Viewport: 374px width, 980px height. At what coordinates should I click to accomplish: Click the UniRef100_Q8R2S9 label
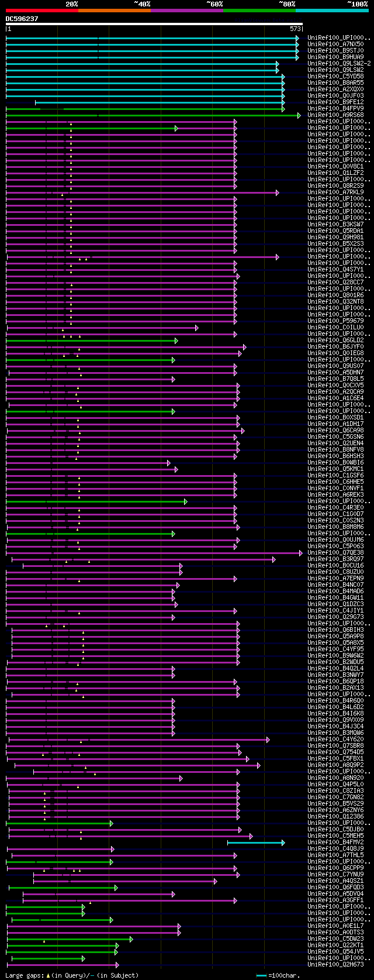pyautogui.click(x=335, y=186)
